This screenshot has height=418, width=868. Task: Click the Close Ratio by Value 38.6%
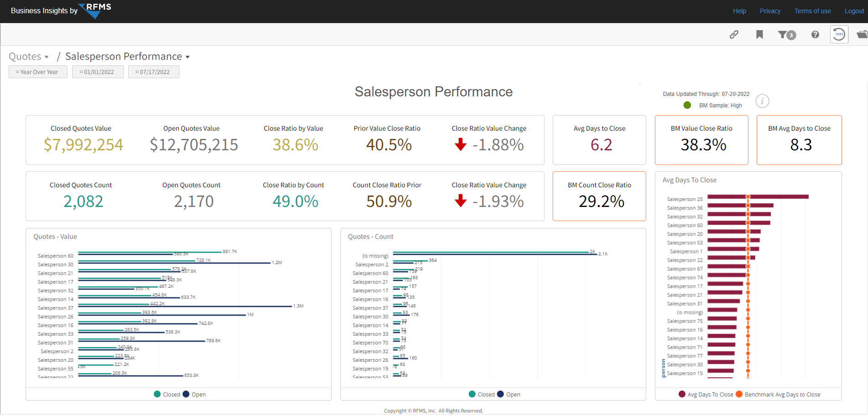pyautogui.click(x=295, y=145)
